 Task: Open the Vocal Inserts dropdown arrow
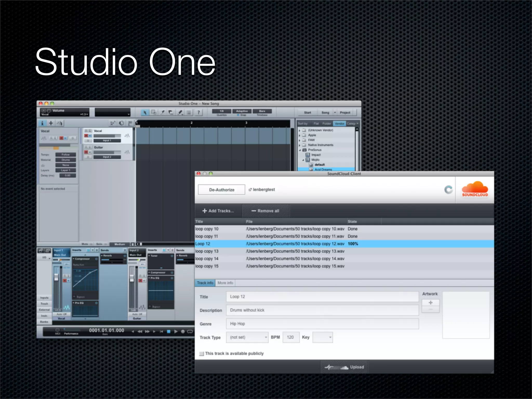click(92, 250)
